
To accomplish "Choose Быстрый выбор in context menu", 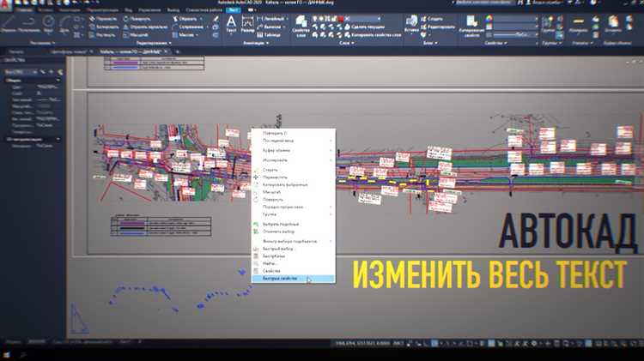I will (294, 249).
